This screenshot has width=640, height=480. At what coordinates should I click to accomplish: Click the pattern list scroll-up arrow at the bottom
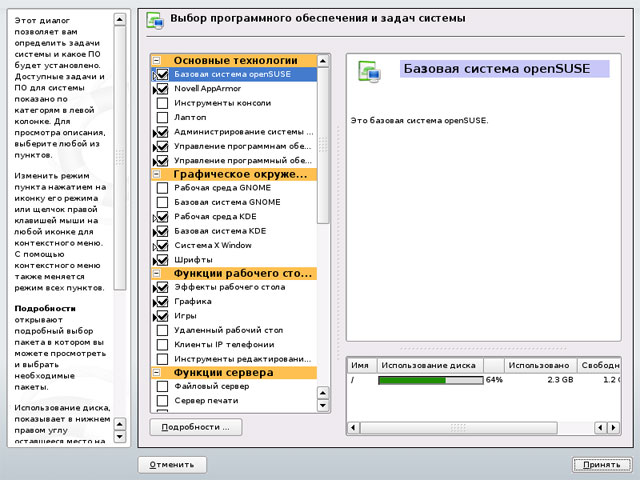point(323,393)
